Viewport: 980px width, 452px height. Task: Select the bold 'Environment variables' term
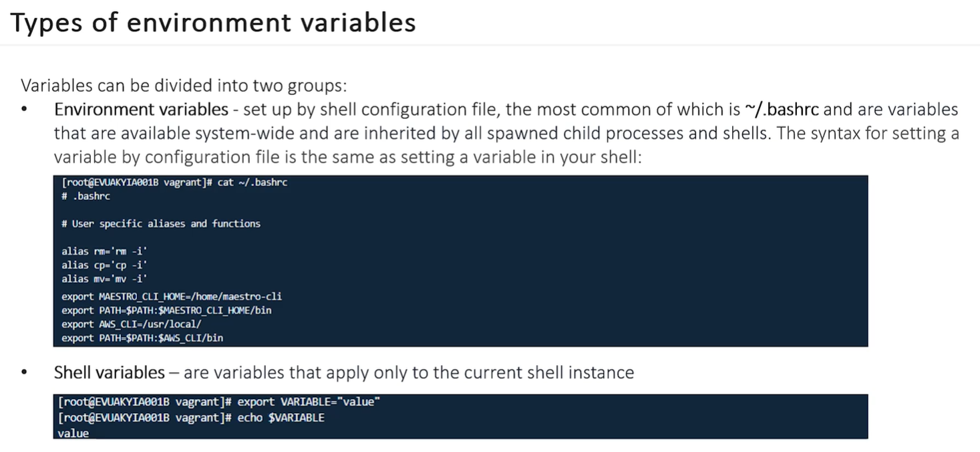(142, 110)
